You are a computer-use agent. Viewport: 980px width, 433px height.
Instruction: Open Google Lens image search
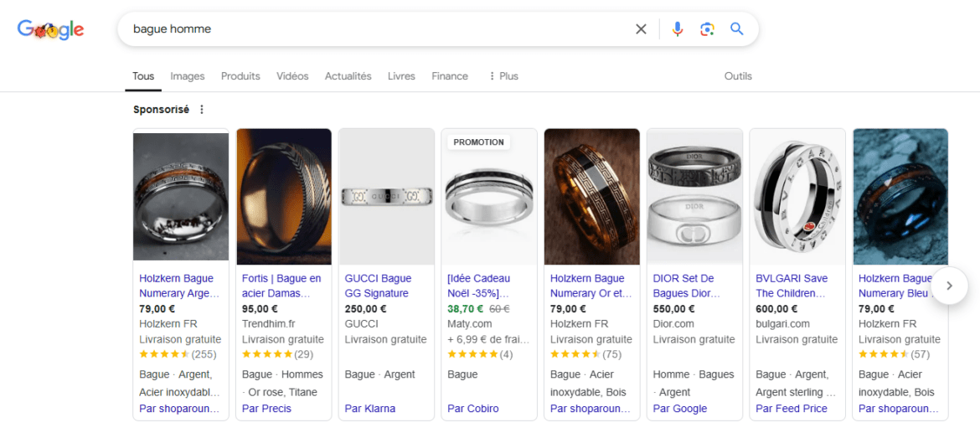tap(707, 28)
